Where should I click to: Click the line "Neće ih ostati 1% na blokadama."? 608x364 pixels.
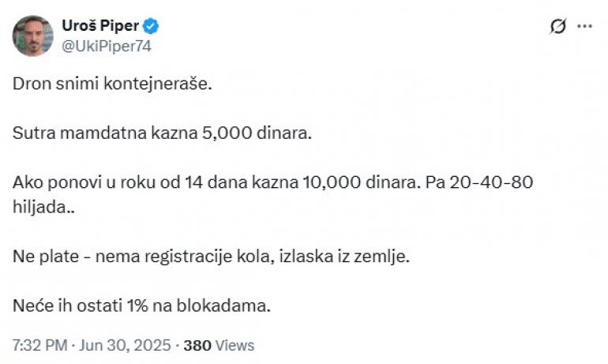[x=141, y=306]
